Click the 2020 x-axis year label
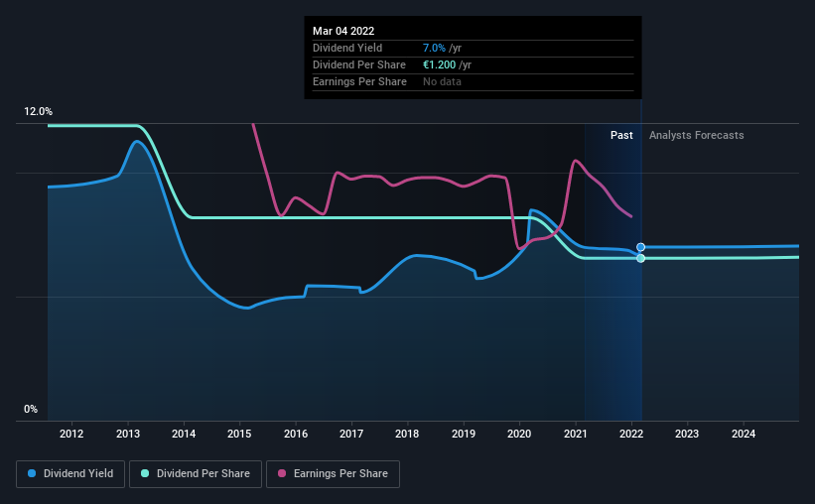This screenshot has height=504, width=815. click(x=519, y=434)
